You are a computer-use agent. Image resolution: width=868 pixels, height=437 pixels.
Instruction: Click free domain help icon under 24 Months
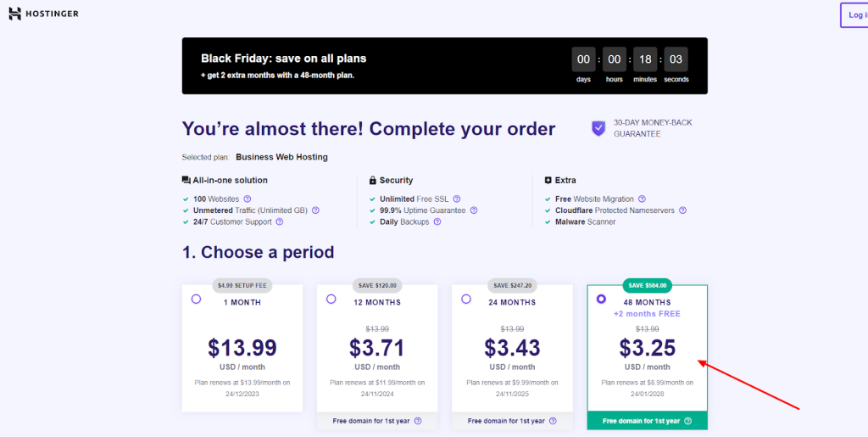553,421
